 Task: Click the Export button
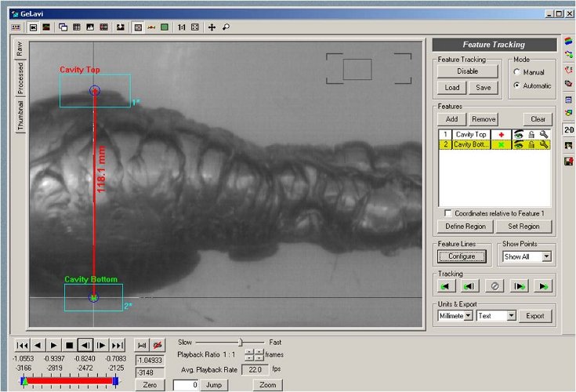(534, 316)
